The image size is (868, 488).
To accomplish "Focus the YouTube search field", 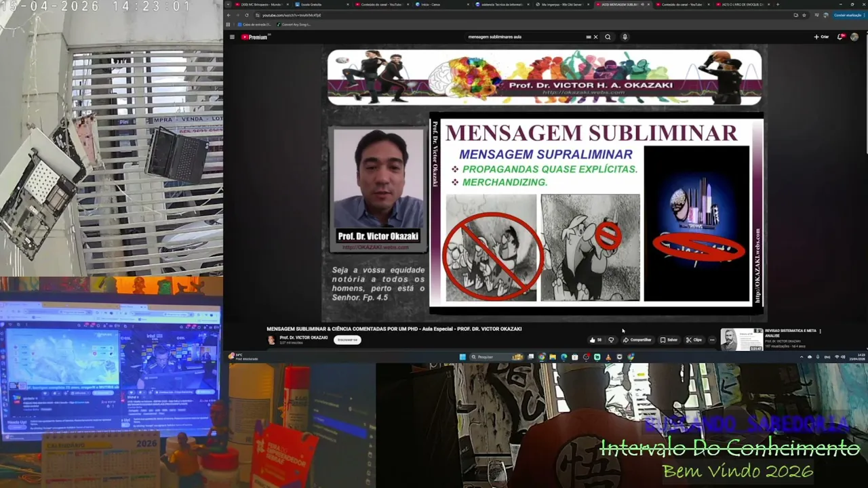I will pyautogui.click(x=526, y=37).
